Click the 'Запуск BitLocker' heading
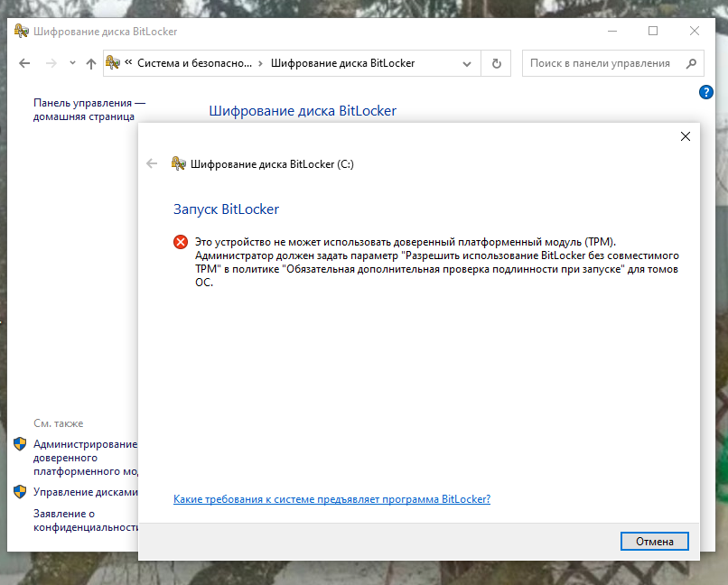The height and width of the screenshot is (585, 728). click(226, 209)
